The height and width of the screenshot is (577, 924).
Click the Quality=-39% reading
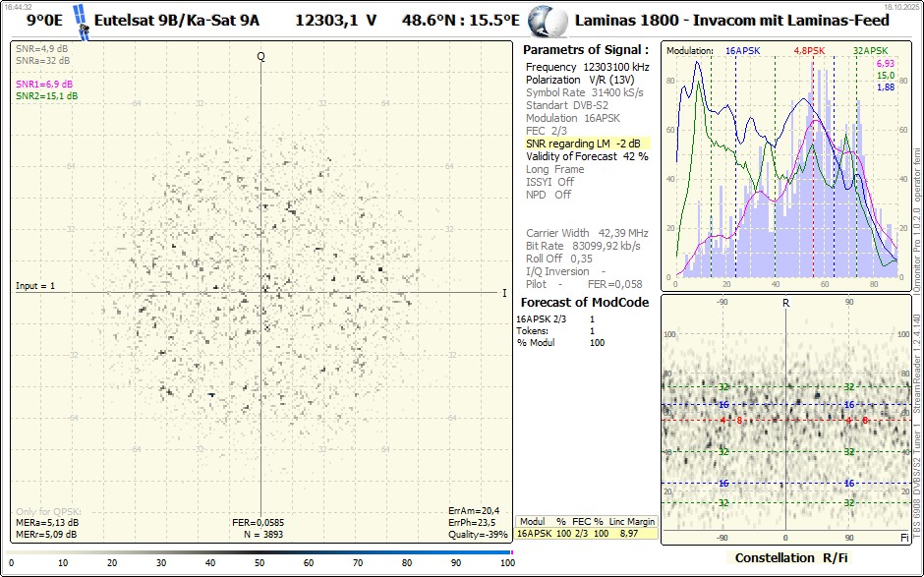point(478,535)
